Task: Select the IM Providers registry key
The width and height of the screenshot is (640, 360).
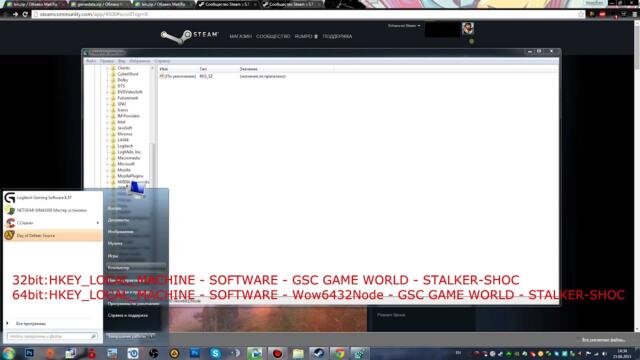Action: [129, 116]
